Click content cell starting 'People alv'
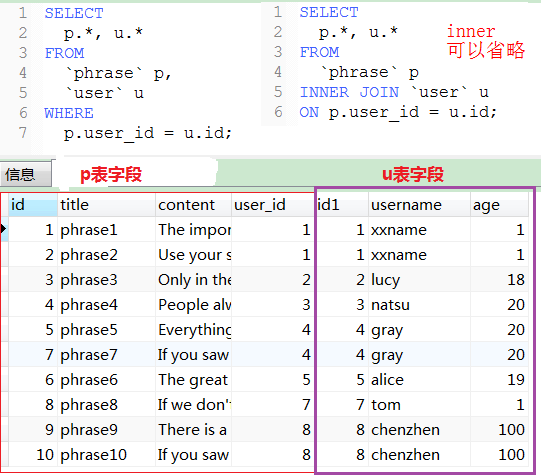 [x=193, y=305]
